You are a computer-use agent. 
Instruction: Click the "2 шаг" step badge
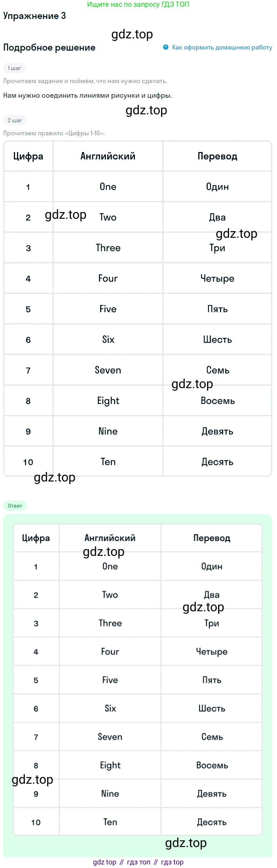click(15, 120)
